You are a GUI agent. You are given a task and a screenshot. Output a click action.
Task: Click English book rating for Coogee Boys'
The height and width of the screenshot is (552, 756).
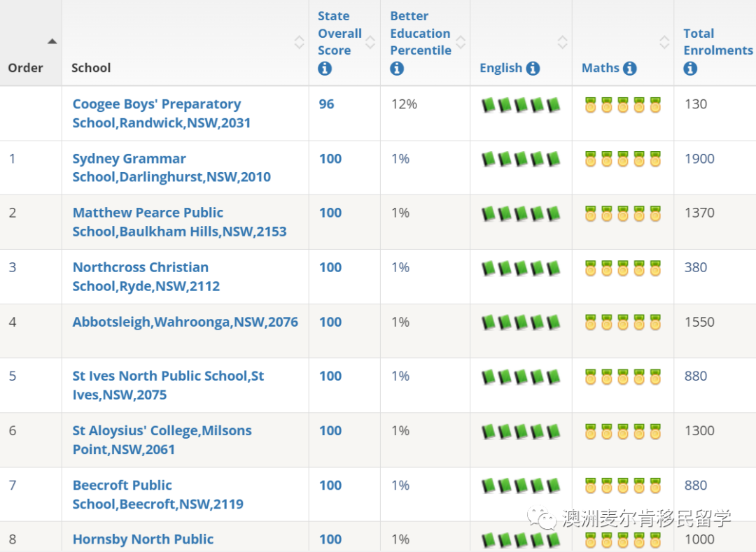[521, 104]
